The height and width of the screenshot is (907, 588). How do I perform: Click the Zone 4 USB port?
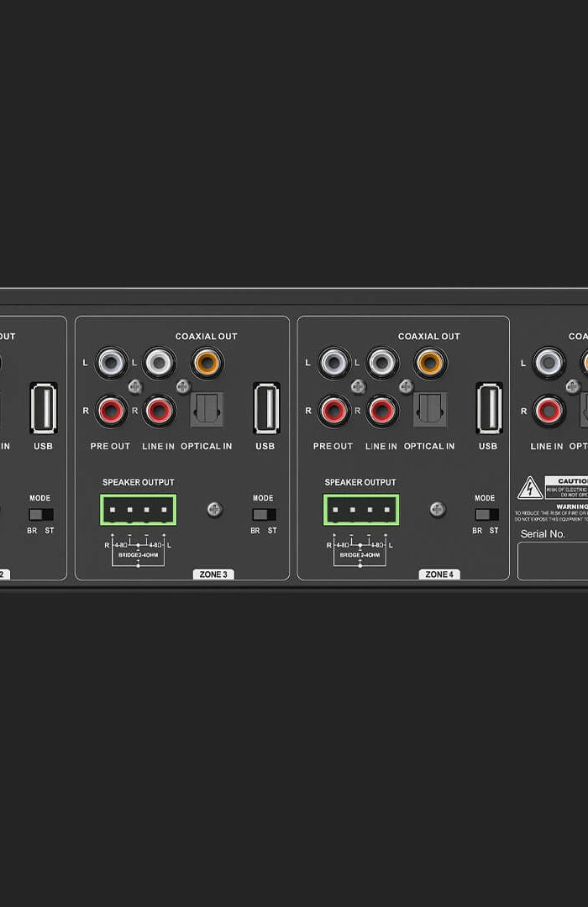(x=489, y=408)
